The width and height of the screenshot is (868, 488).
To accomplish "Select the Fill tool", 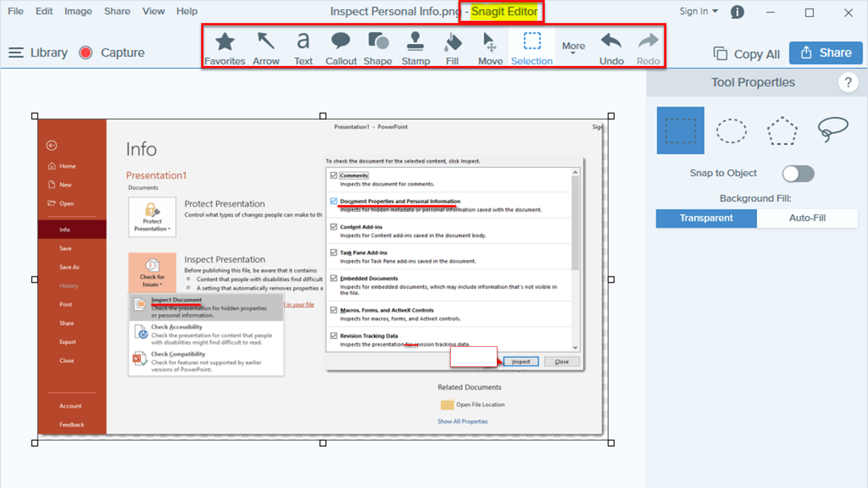I will 453,47.
